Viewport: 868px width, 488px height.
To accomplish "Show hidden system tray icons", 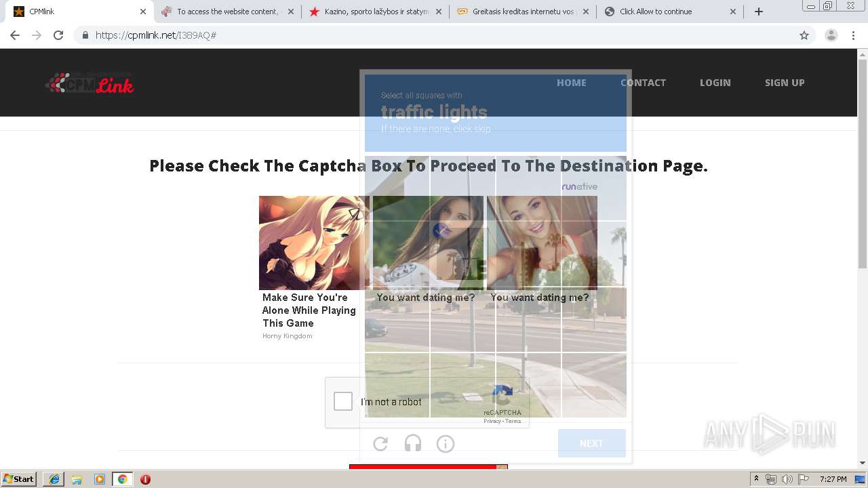I will pyautogui.click(x=757, y=479).
